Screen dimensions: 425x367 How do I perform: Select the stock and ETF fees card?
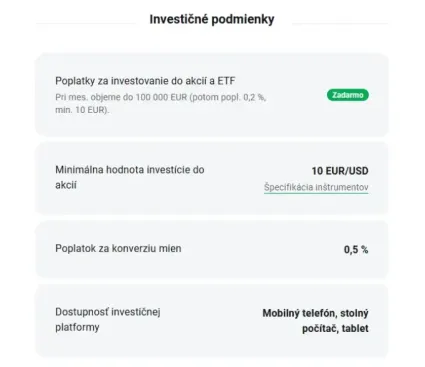pyautogui.click(x=212, y=95)
